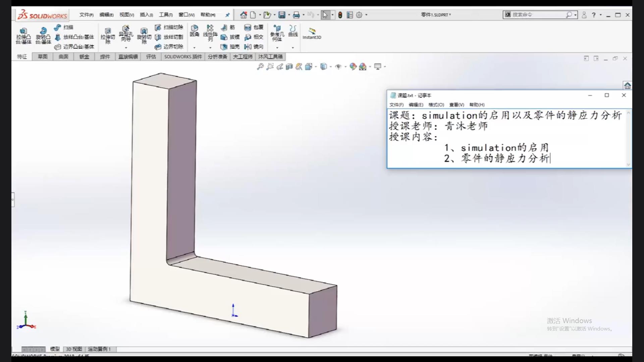
Task: Select the Extruded Boss/Base (拉伸凸台/基体) tool
Action: (x=23, y=35)
